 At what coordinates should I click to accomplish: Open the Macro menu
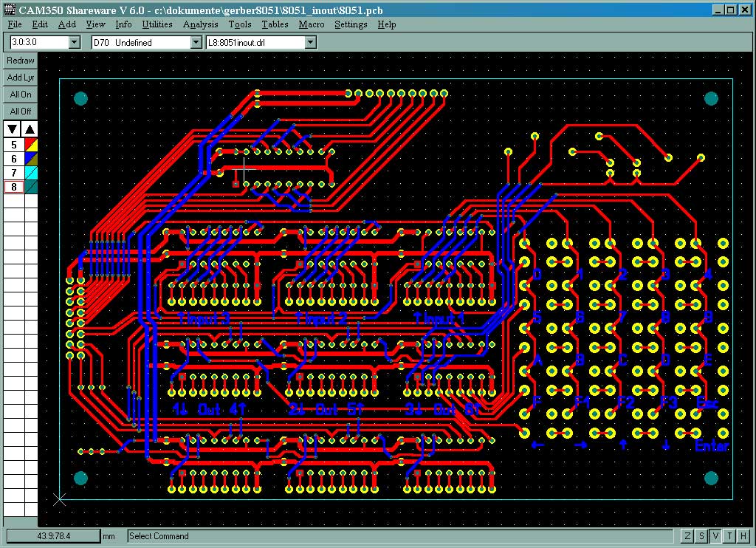coord(312,24)
